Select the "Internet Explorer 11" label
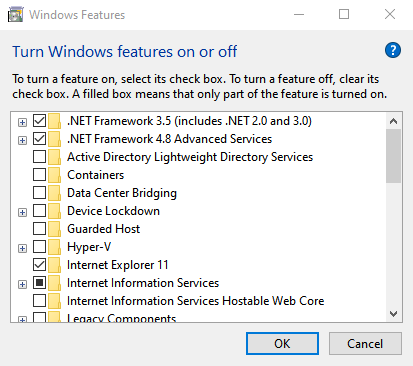The height and width of the screenshot is (366, 413). (x=118, y=265)
